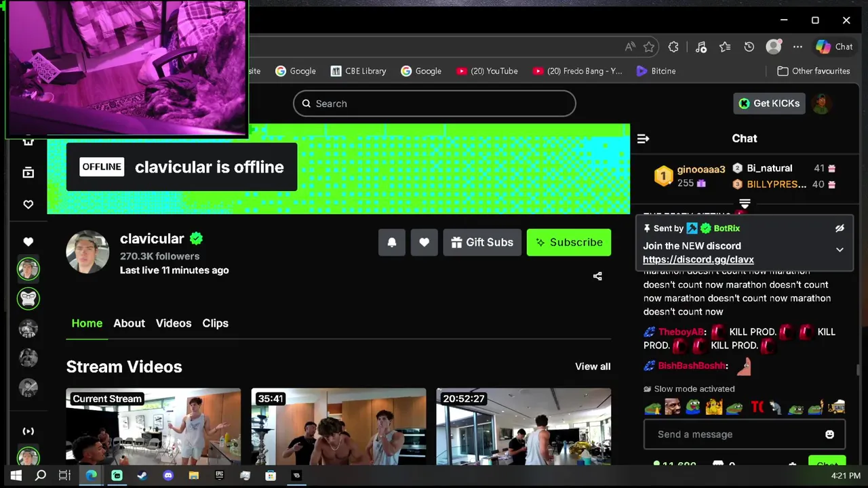Click the sidebar heart outline icon
This screenshot has width=868, height=488.
(x=28, y=204)
